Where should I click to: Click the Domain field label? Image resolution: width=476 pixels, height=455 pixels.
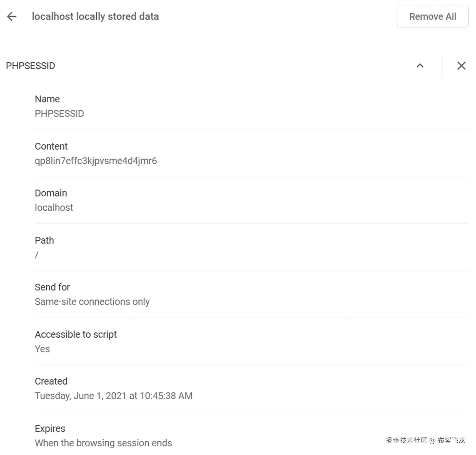(51, 193)
